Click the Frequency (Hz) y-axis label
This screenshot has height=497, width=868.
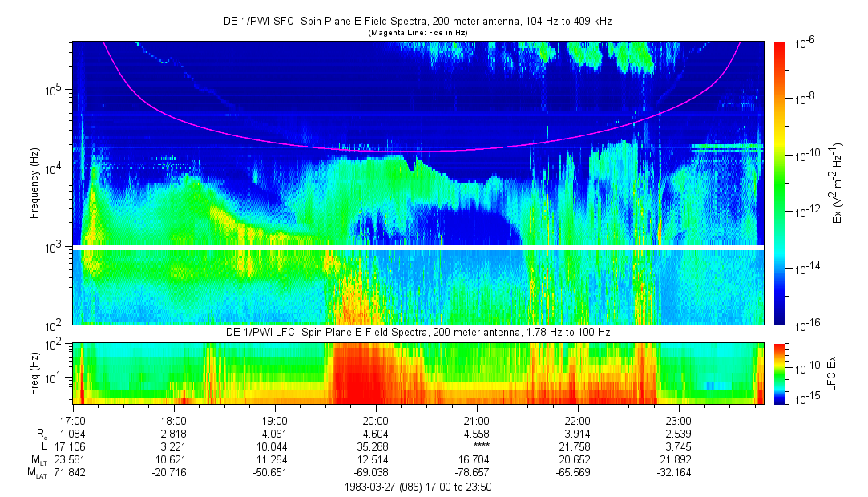click(34, 183)
